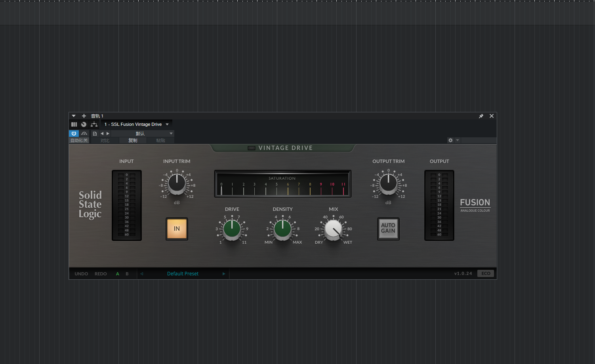Open plugin settings via the gear icon
This screenshot has width=595, height=364.
tap(450, 140)
